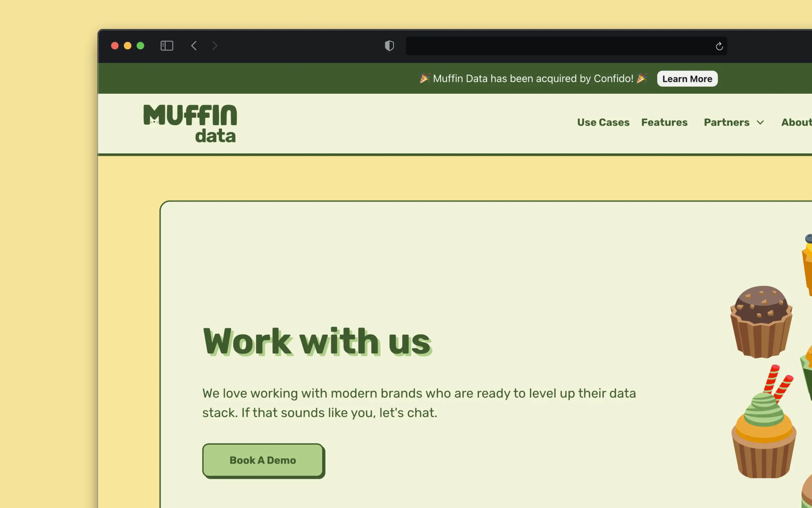Open the Partners menu
This screenshot has height=508, width=812.
(727, 122)
